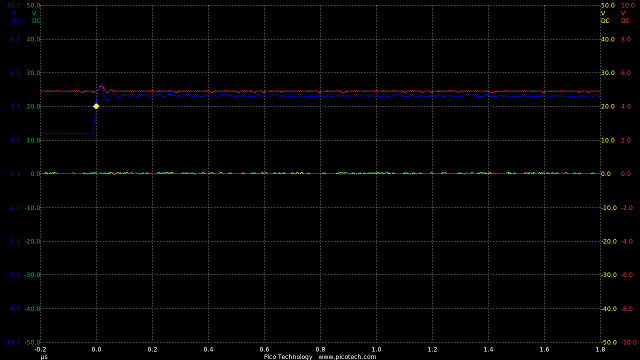
Task: Click the blue -6.0 value on left axis
Action: [x=15, y=275]
